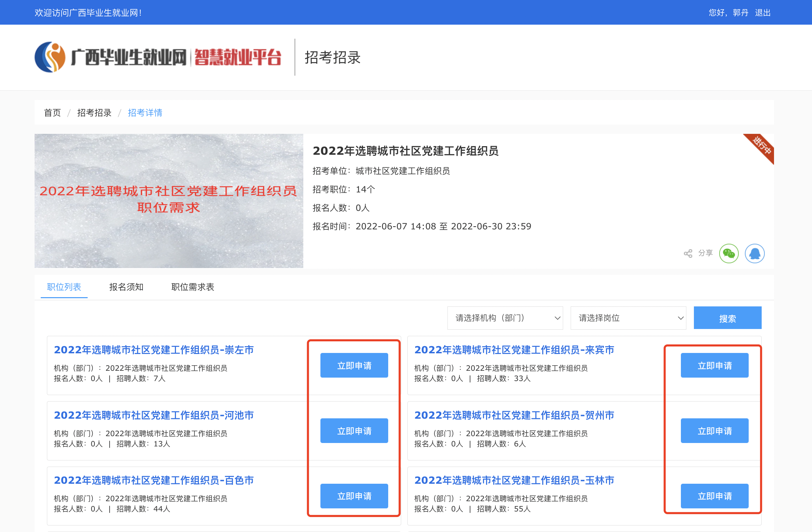The width and height of the screenshot is (812, 532).
Task: Click the 招考招录 breadcrumb link
Action: (94, 113)
